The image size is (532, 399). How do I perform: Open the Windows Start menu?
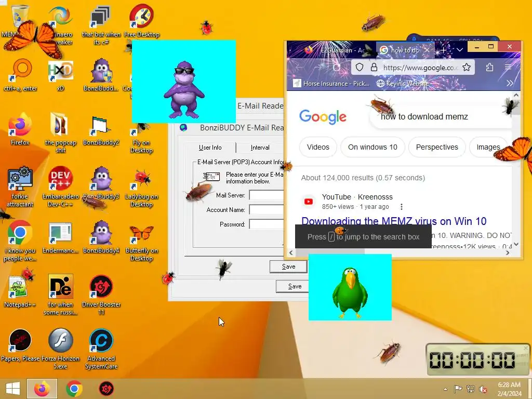click(x=13, y=389)
